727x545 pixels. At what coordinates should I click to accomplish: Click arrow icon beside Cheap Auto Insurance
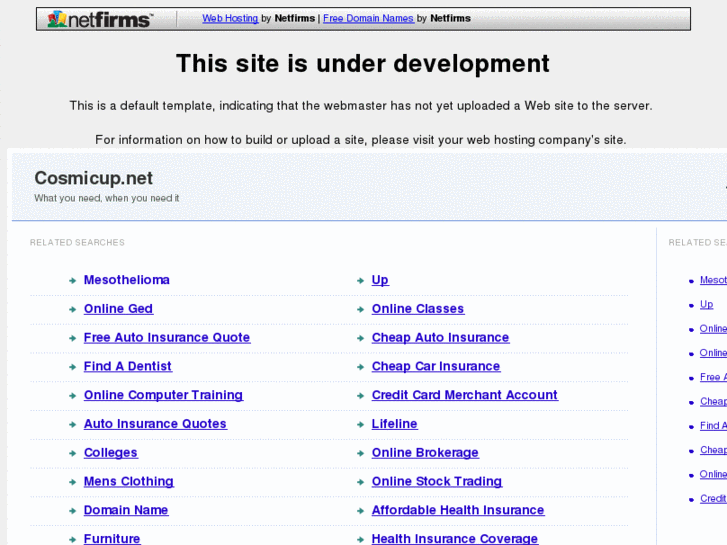360,338
